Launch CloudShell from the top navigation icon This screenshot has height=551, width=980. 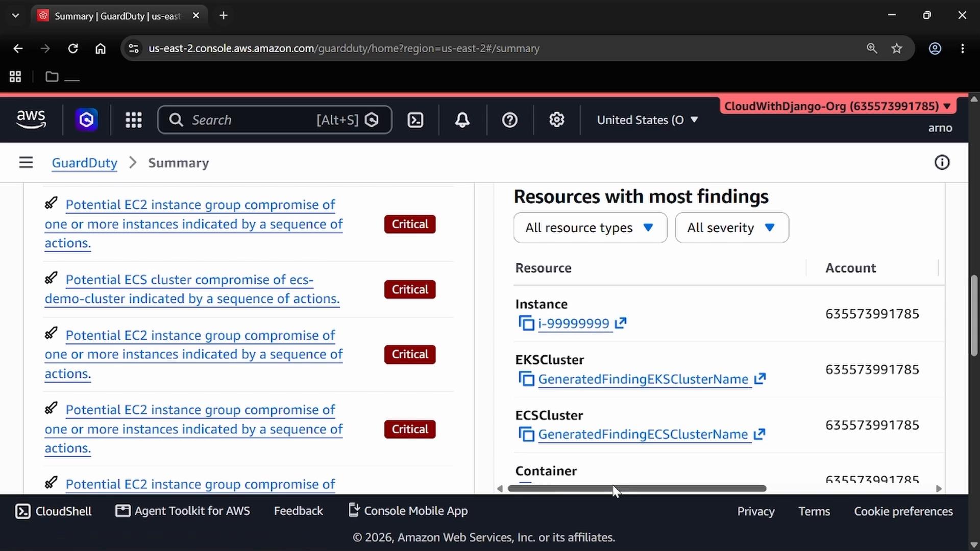click(415, 120)
